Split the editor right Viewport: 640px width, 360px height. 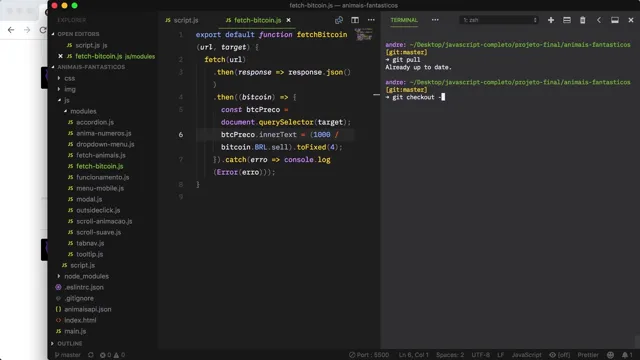(355, 20)
